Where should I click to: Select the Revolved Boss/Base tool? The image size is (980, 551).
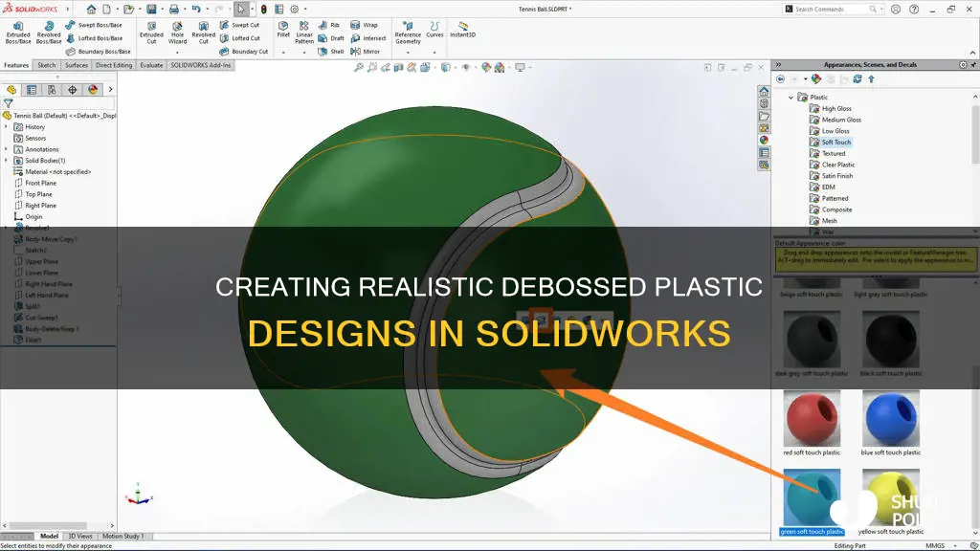tap(48, 33)
